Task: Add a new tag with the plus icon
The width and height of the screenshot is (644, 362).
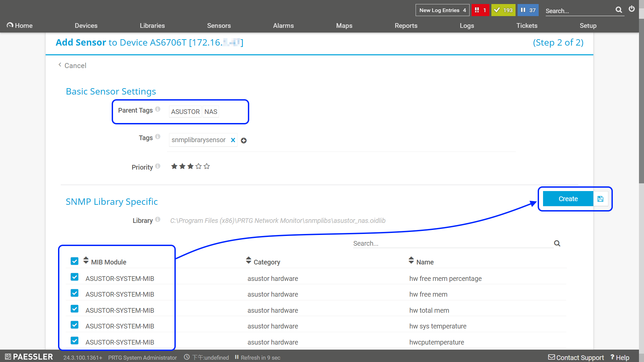Action: [244, 141]
